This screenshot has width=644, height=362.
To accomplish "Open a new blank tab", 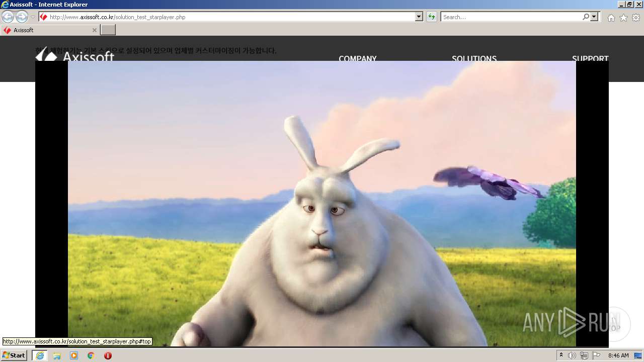I will [x=108, y=30].
